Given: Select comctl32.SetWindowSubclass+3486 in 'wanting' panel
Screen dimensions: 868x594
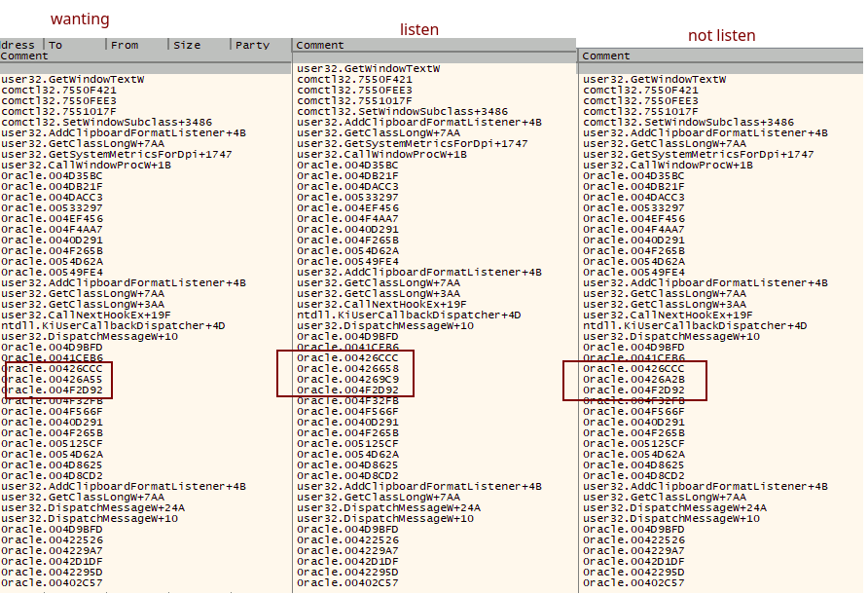Looking at the screenshot, I should coord(107,122).
